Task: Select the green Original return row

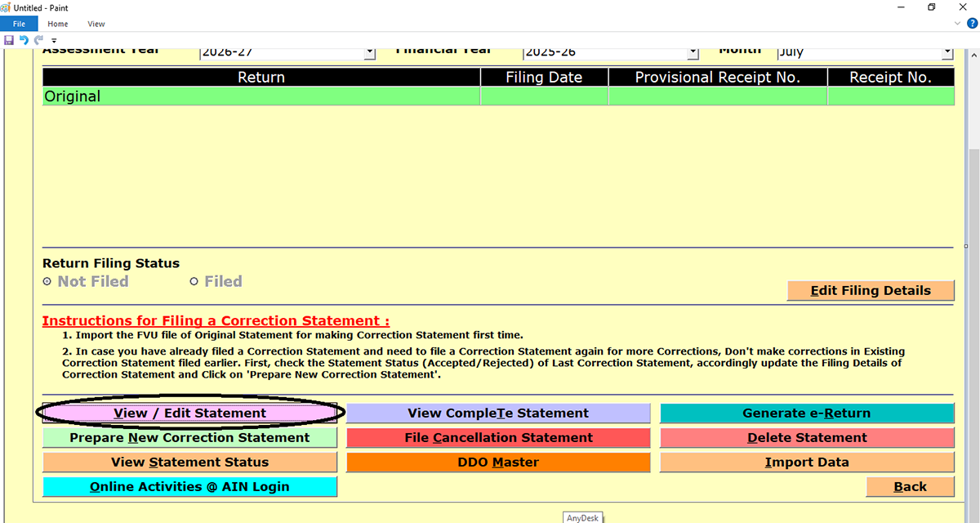Action: coord(261,96)
